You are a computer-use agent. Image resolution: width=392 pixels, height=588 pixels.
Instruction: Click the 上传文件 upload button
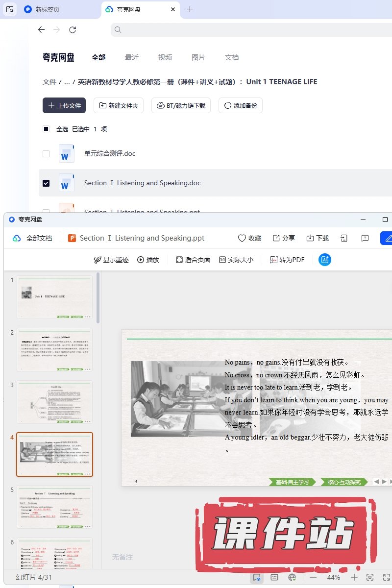64,105
